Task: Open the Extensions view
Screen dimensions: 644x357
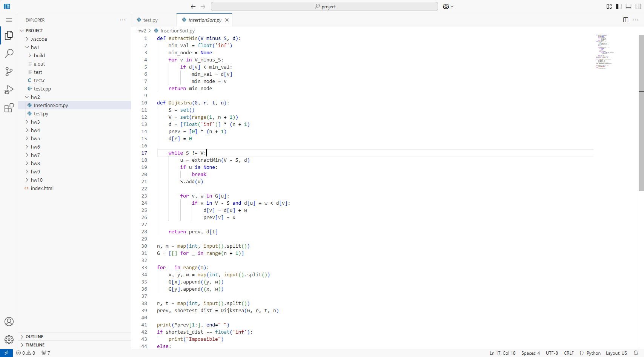Action: (x=9, y=108)
